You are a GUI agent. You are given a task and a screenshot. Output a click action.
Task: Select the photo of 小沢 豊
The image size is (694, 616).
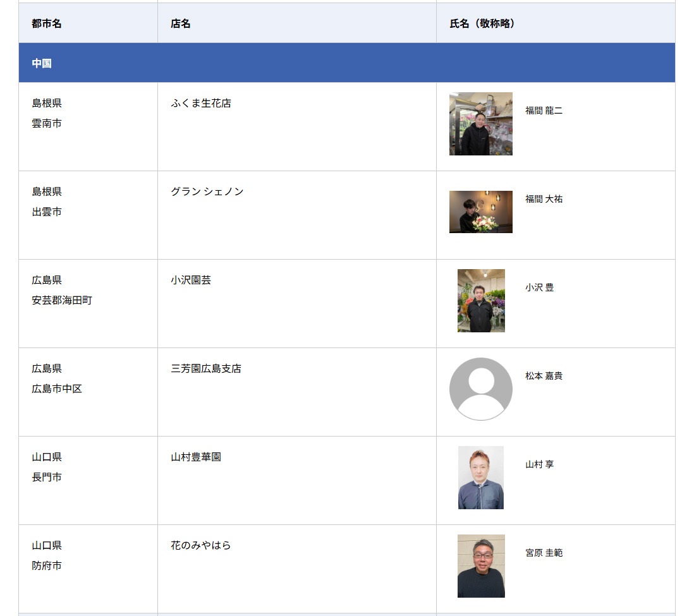[481, 301]
